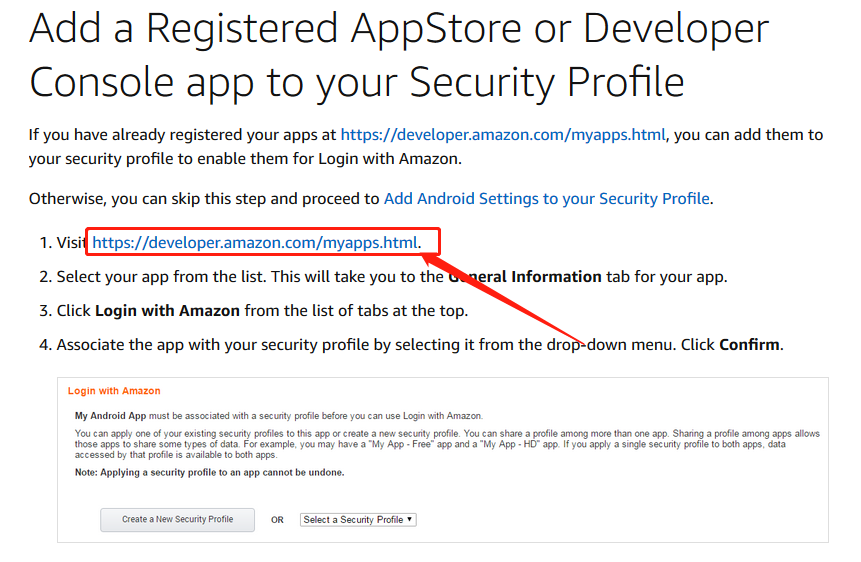Screen dimensions: 861x562
Task: Click the "from the list of tabs at the top" text
Action: pyautogui.click(x=355, y=311)
